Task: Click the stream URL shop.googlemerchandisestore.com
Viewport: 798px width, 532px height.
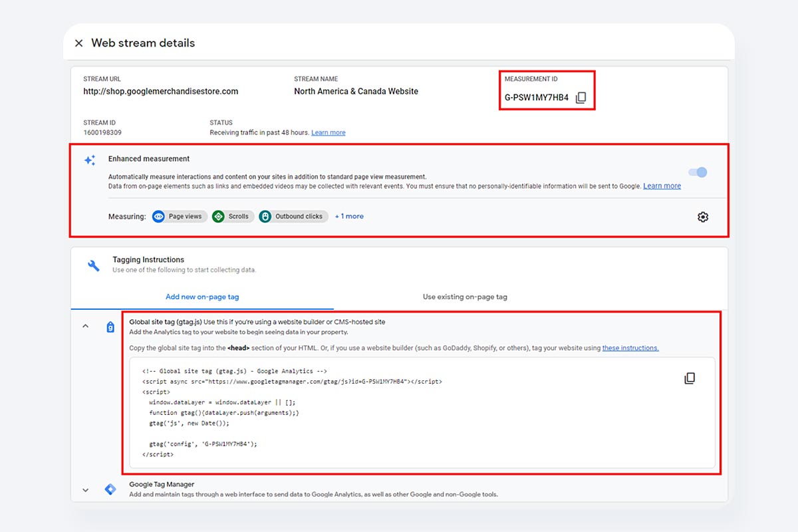Action: (160, 91)
